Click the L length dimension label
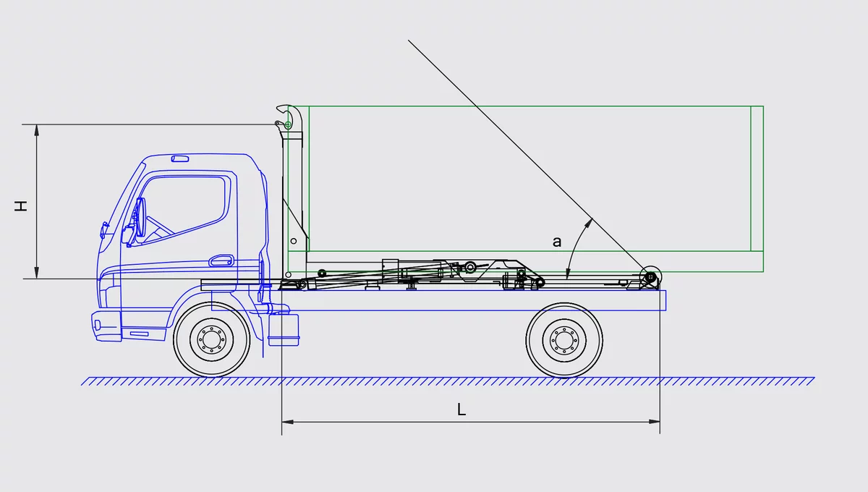This screenshot has width=868, height=492. 461,410
